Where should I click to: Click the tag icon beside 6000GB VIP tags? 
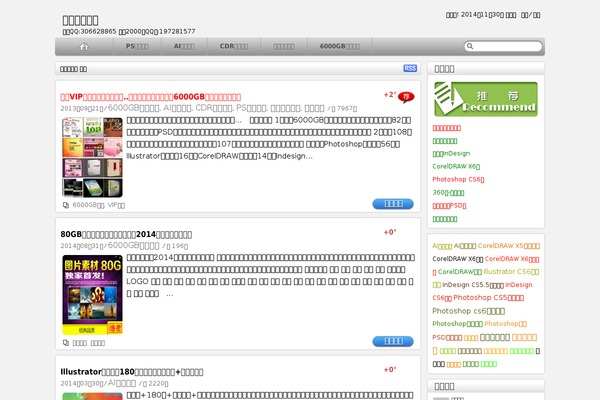(x=66, y=205)
